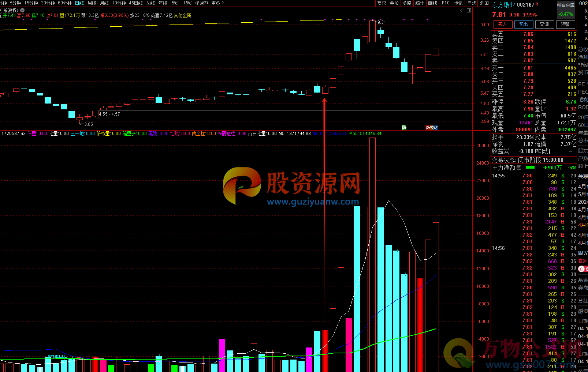Click the 涨停 limit-up price 8.26
The image size is (588, 372).
(528, 102)
